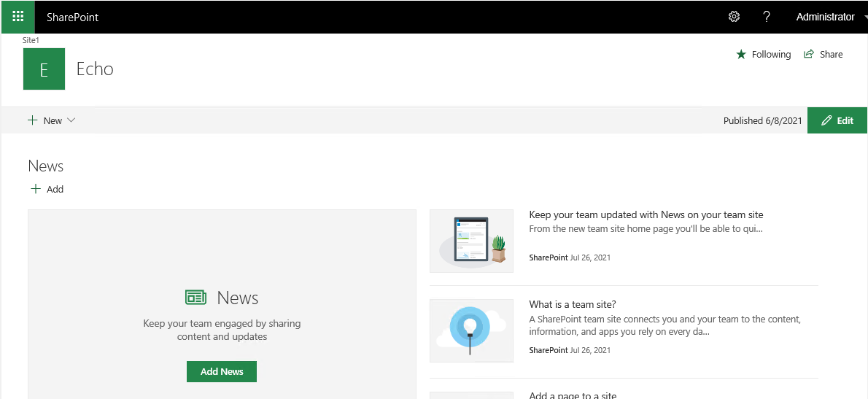Click the Share arrow icon
This screenshot has height=399, width=868.
[809, 54]
